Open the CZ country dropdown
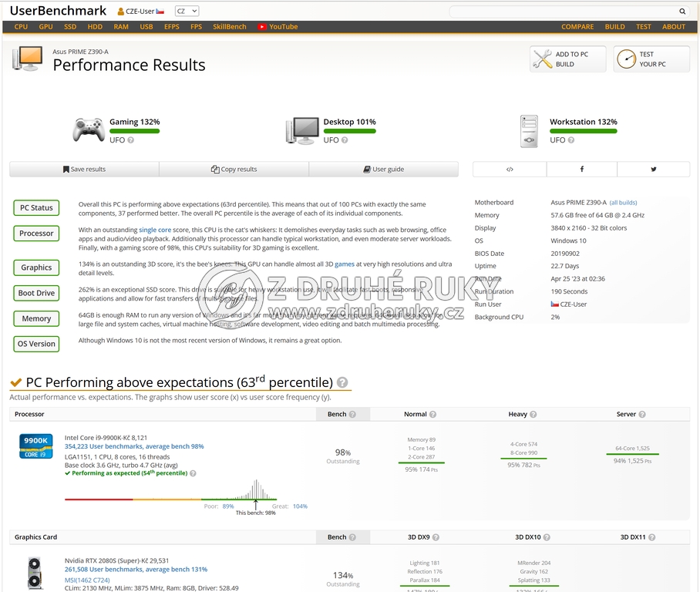Viewport: 700px width, 592px height. [187, 11]
